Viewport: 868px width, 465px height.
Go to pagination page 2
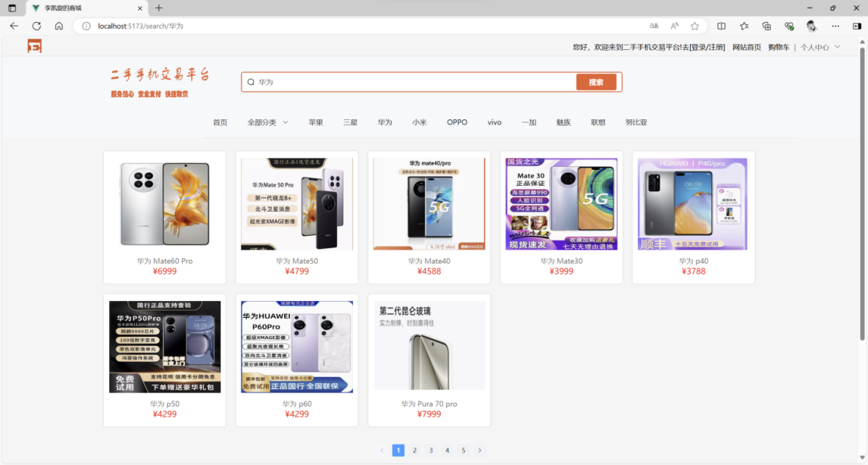[x=415, y=450]
